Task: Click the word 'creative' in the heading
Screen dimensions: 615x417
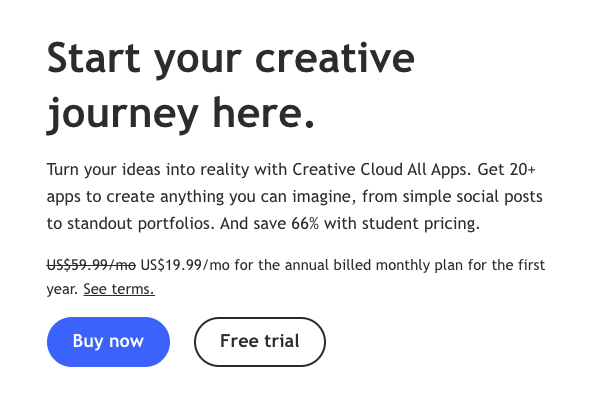Action: (x=335, y=59)
